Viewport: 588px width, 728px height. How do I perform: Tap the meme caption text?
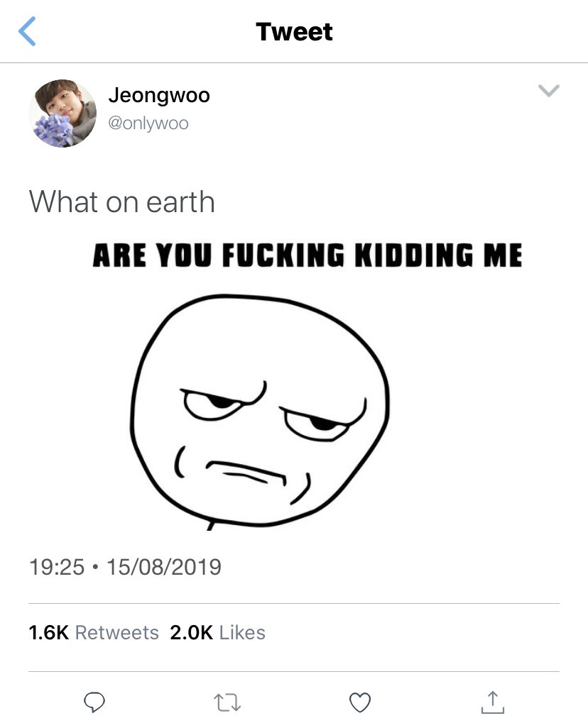tap(307, 255)
